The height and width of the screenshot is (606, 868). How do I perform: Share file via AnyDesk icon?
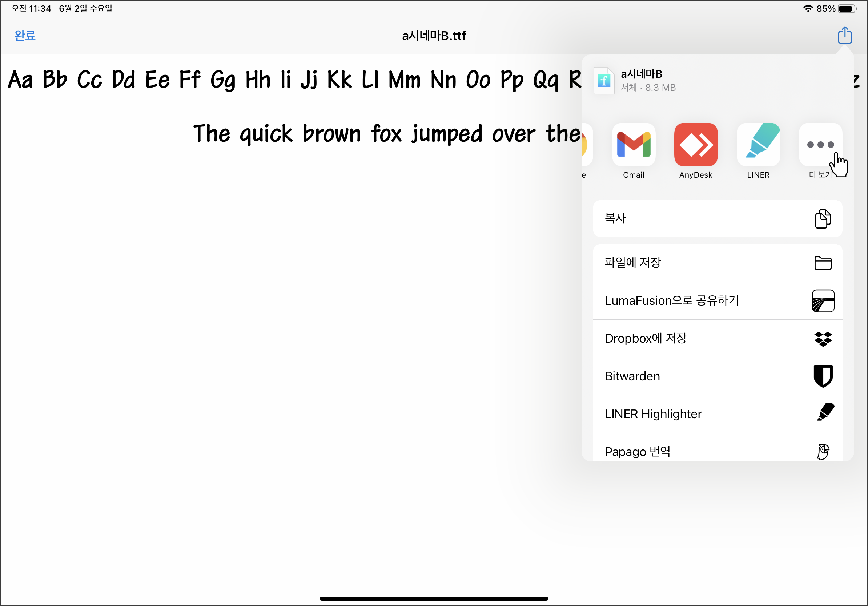(696, 145)
